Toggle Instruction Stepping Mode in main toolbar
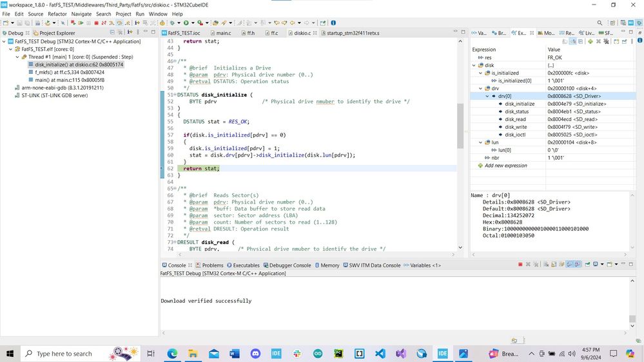 (x=137, y=23)
